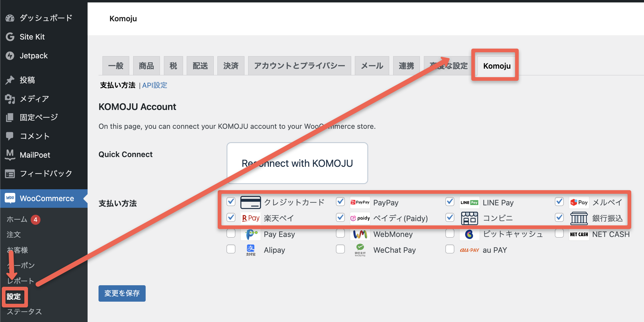
Task: Open the API設定 link
Action: (154, 85)
